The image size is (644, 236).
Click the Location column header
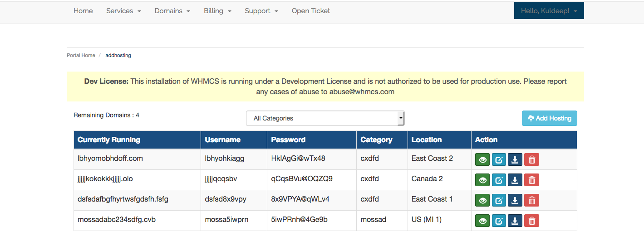pos(439,140)
